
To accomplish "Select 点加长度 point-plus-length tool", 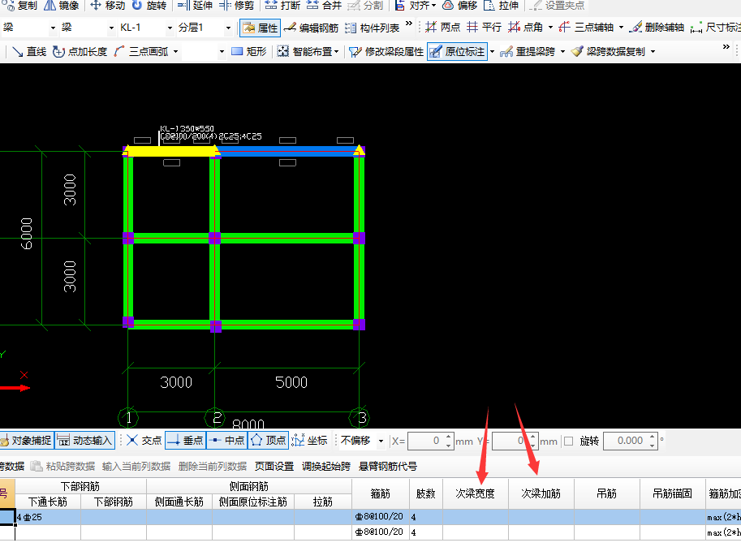I will 80,51.
